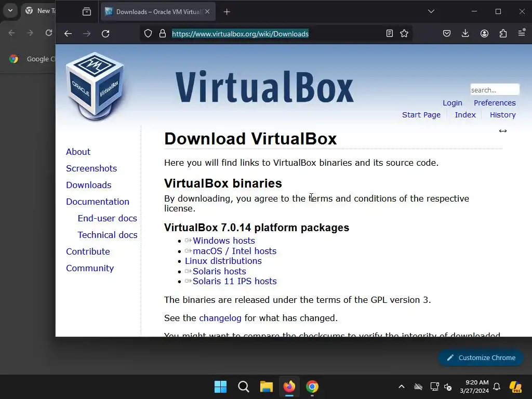Open the tracking protection shield icon
Image resolution: width=532 pixels, height=399 pixels.
pos(148,34)
